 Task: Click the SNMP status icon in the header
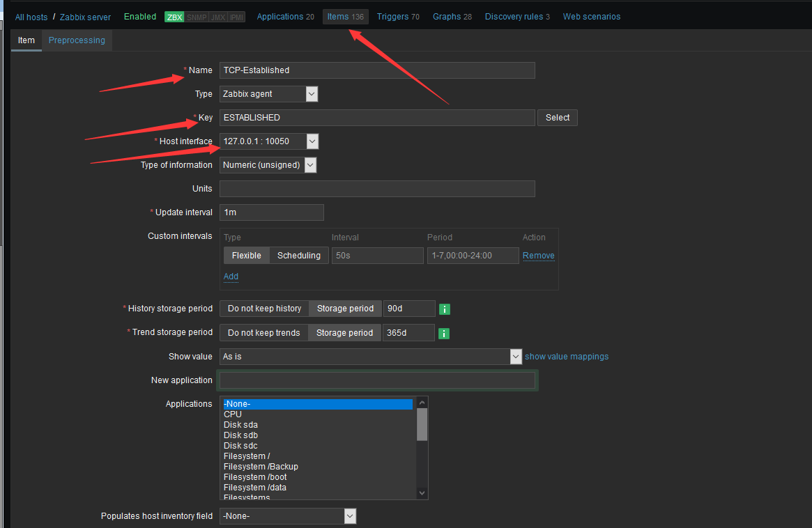coord(196,16)
